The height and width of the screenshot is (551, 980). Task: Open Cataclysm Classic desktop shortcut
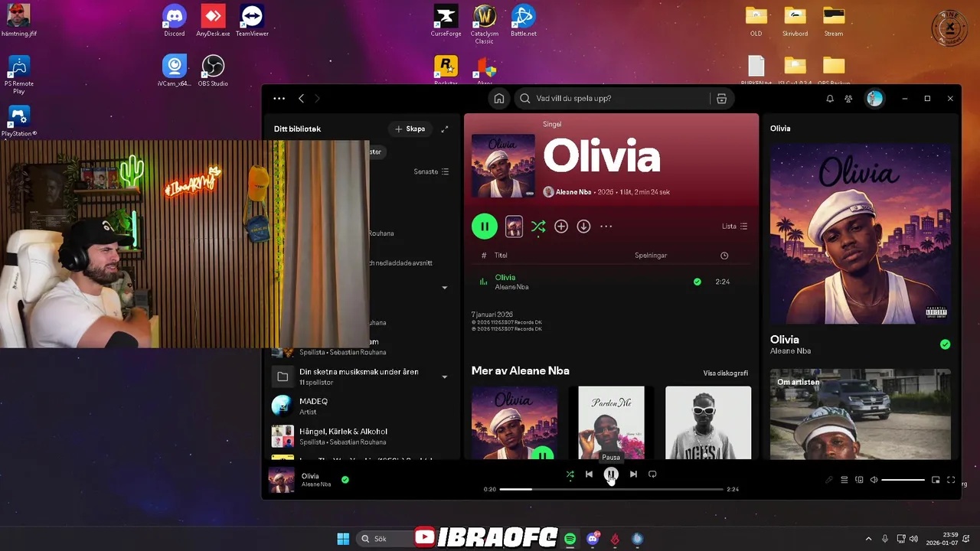click(485, 24)
